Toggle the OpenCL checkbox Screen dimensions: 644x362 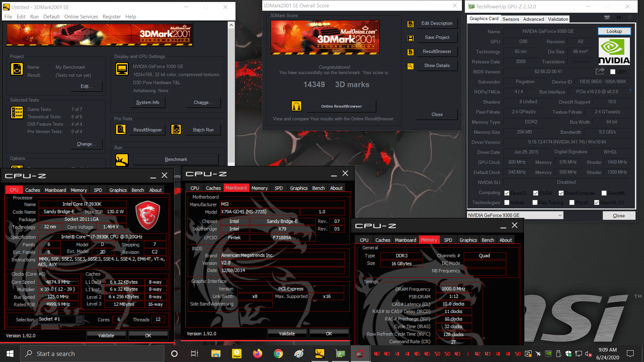coord(507,193)
